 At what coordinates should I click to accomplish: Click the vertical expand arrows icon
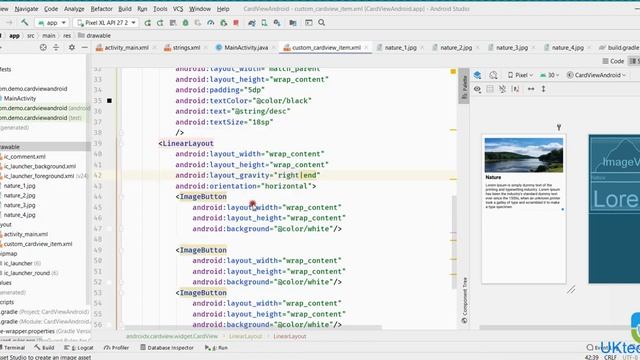click(544, 89)
